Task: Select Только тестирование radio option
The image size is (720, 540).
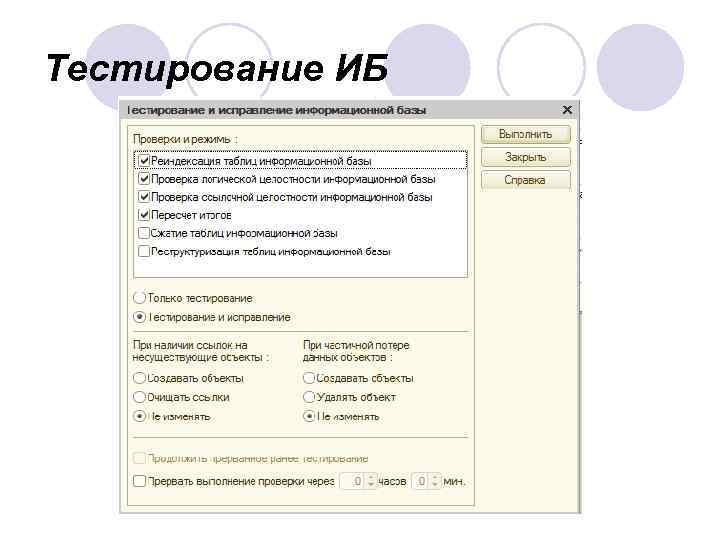Action: coord(139,298)
